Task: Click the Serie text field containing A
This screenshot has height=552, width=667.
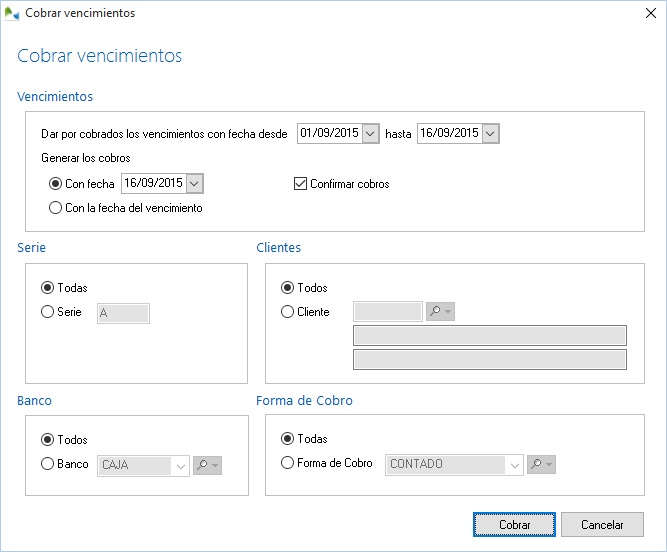Action: (122, 313)
